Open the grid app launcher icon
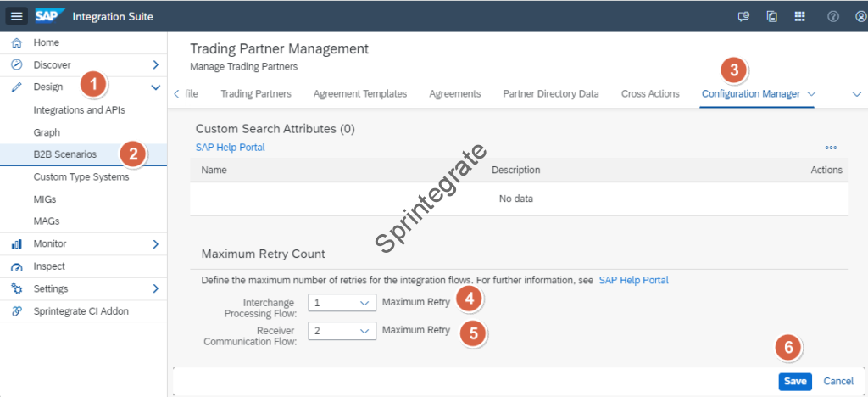This screenshot has width=868, height=397. pyautogui.click(x=799, y=16)
